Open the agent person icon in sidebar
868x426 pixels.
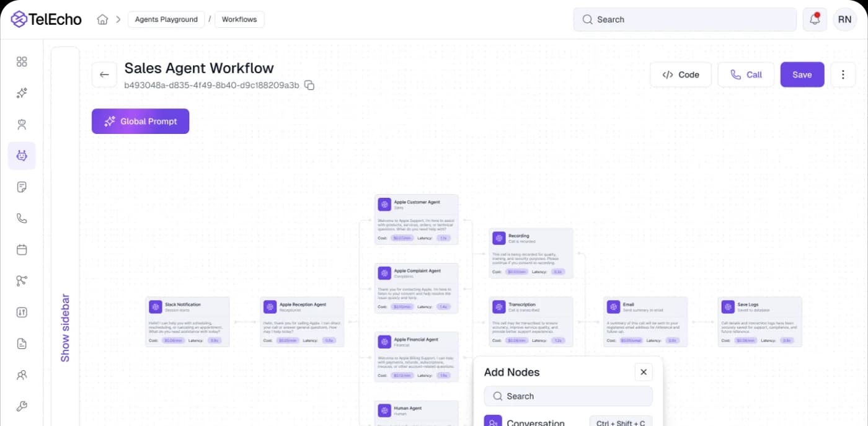point(22,125)
